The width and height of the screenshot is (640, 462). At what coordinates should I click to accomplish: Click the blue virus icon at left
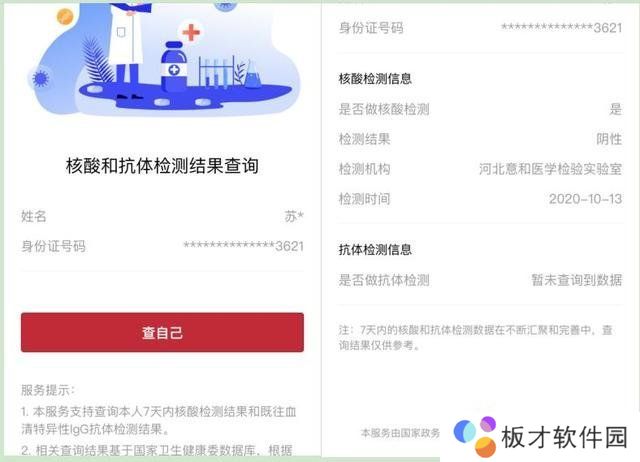40,78
